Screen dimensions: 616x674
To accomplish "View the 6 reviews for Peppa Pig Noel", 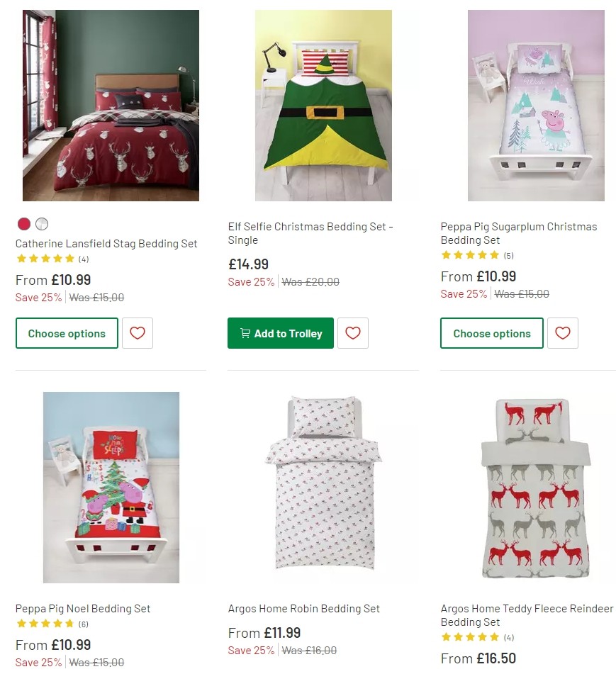I will [x=84, y=624].
